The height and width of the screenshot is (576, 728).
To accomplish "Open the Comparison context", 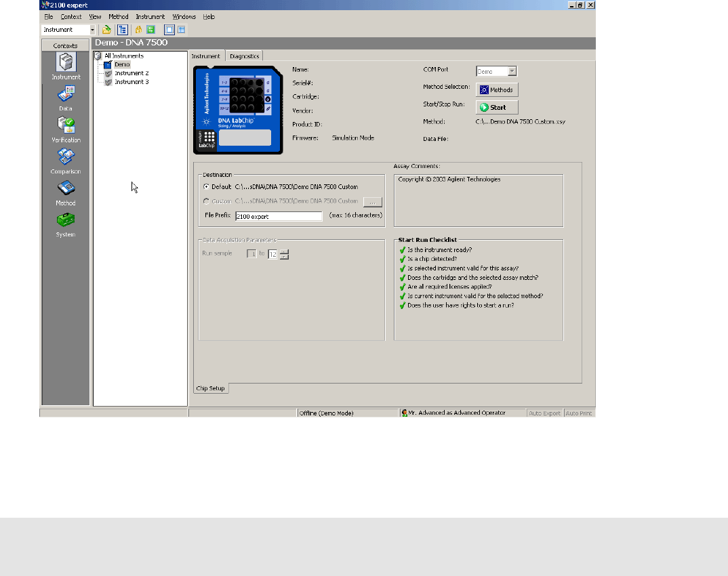I will click(66, 161).
